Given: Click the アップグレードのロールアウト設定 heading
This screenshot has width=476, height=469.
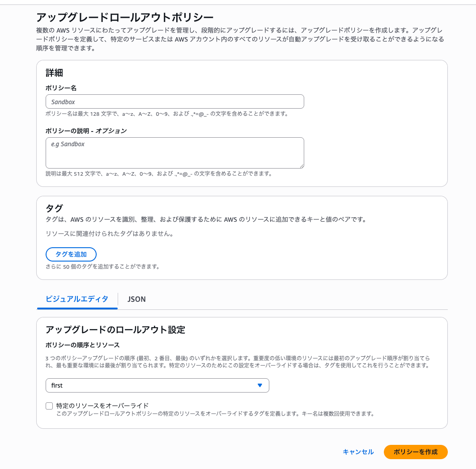Looking at the screenshot, I should (115, 330).
